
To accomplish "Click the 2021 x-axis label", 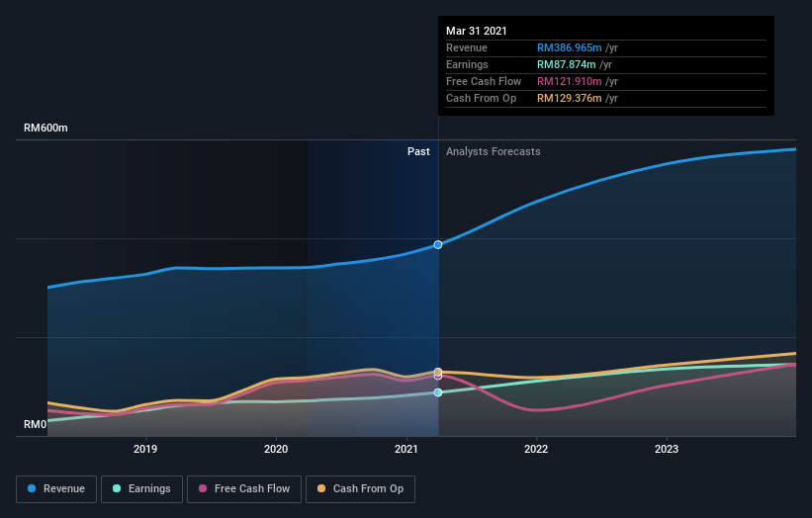I will click(406, 449).
